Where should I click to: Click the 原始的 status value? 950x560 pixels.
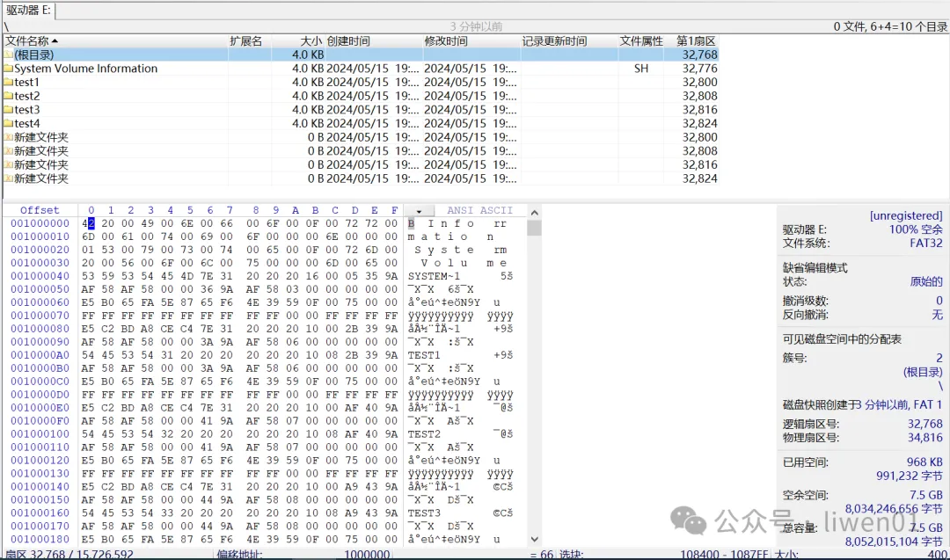coord(926,281)
